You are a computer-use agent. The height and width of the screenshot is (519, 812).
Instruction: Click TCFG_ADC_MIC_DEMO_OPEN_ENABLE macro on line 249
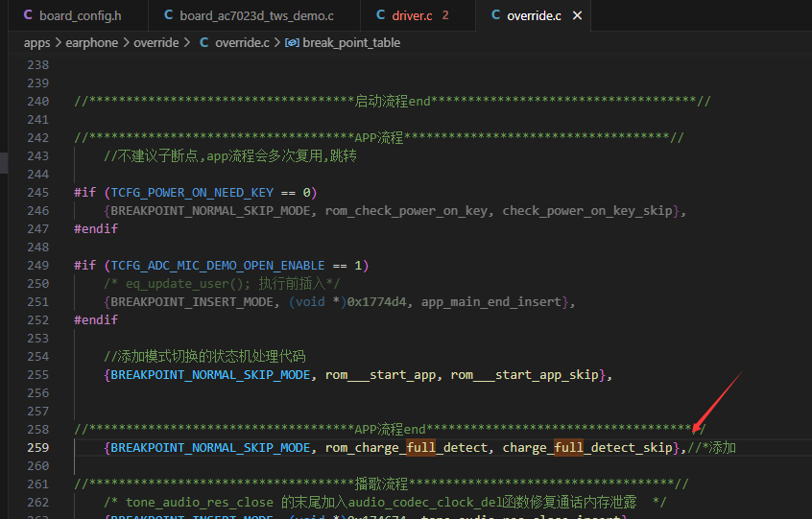pos(218,266)
